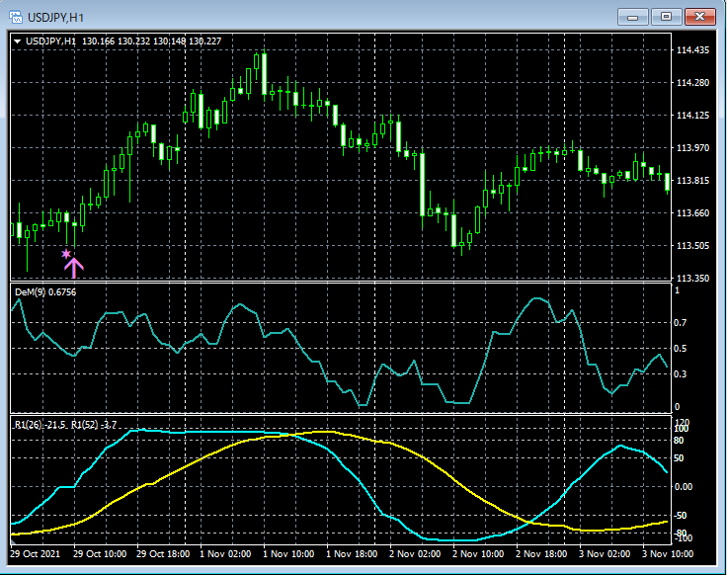Click the USDJPY,H1 window title text
728x575 pixels.
click(55, 17)
